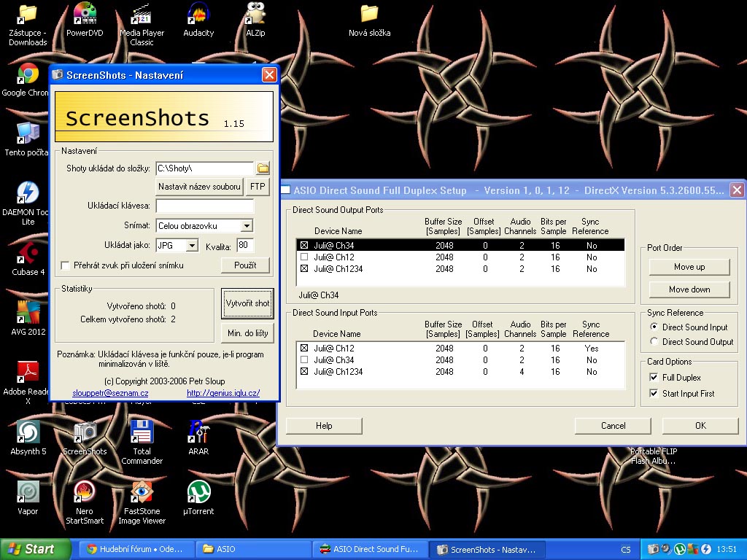The image size is (747, 560).
Task: Click the Vytvořit shot button
Action: [248, 303]
